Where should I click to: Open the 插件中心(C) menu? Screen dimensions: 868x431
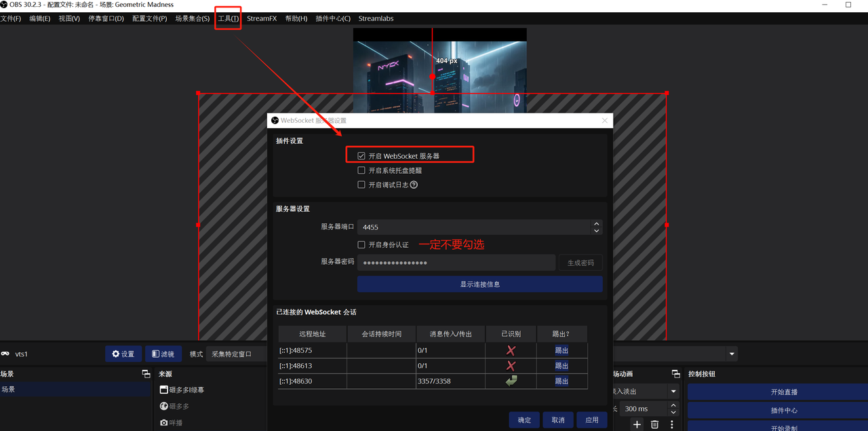coord(333,18)
